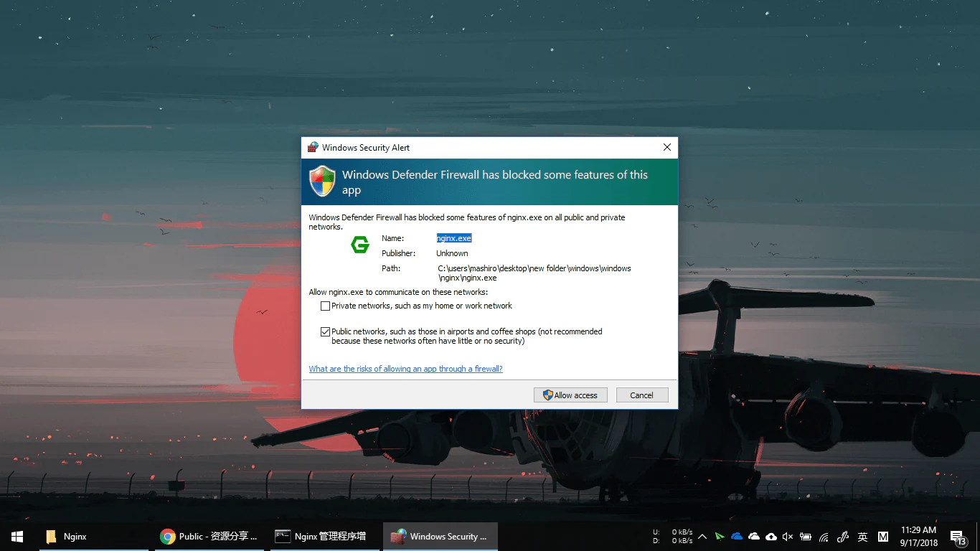This screenshot has height=551, width=980.
Task: Open the Wi-Fi network icon
Action: pyautogui.click(x=824, y=537)
